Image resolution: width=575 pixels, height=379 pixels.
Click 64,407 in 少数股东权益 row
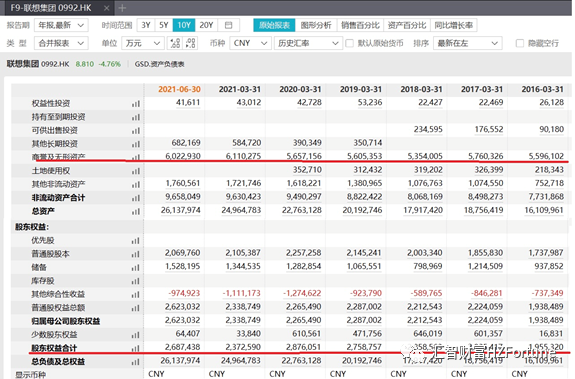[x=188, y=334]
